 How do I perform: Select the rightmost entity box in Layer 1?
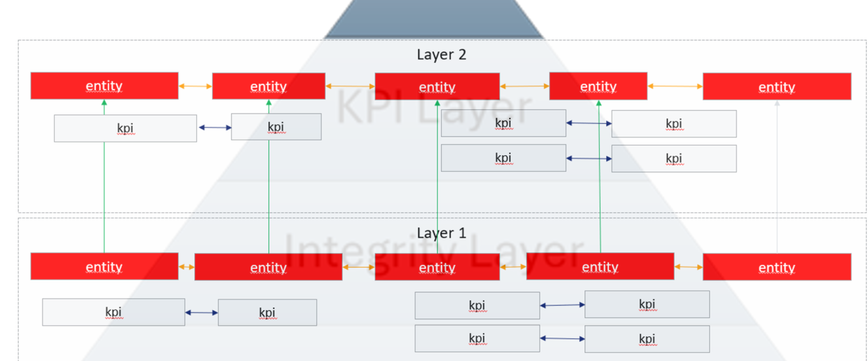[776, 267]
